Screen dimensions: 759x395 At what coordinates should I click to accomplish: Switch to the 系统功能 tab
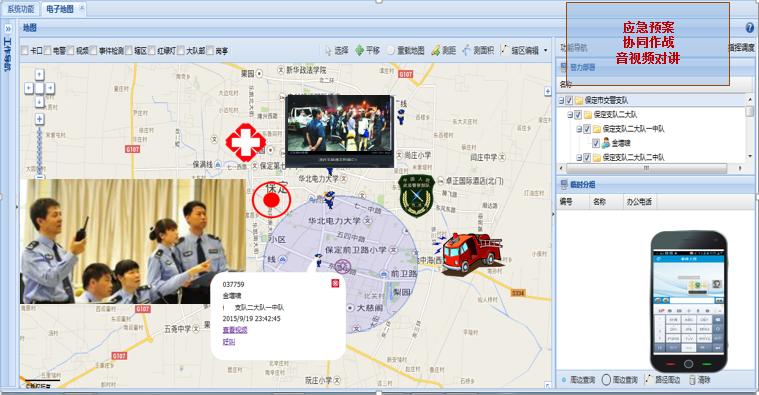21,9
